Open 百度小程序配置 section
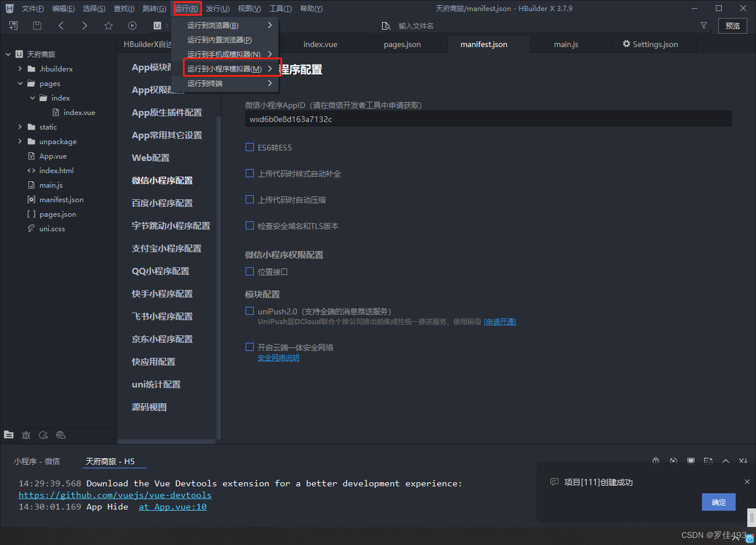 tap(162, 203)
